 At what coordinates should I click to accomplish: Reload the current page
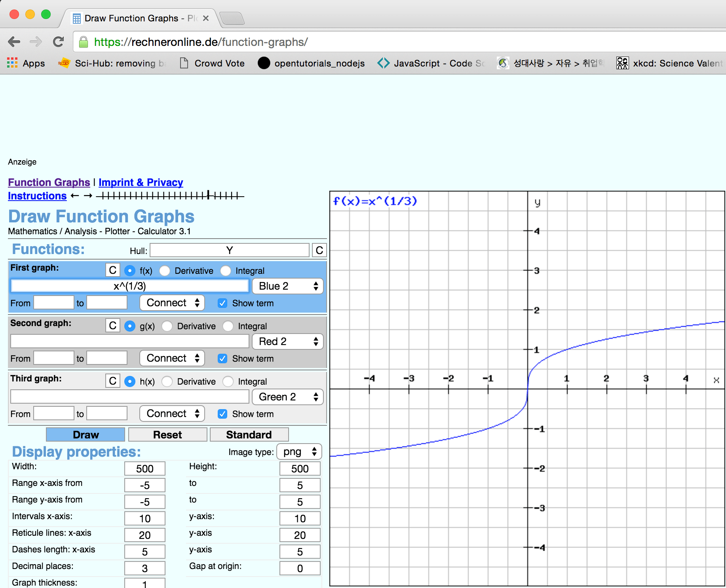pos(59,42)
